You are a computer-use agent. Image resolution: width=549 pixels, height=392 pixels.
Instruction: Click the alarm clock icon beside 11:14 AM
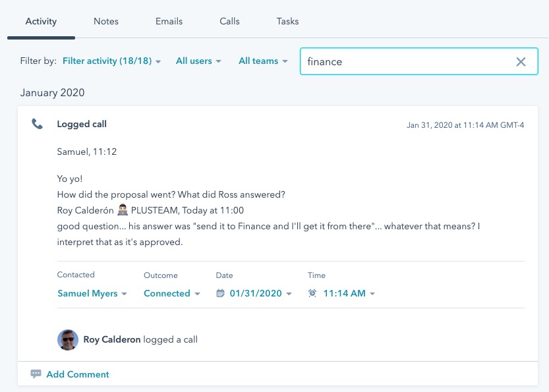[x=312, y=293]
